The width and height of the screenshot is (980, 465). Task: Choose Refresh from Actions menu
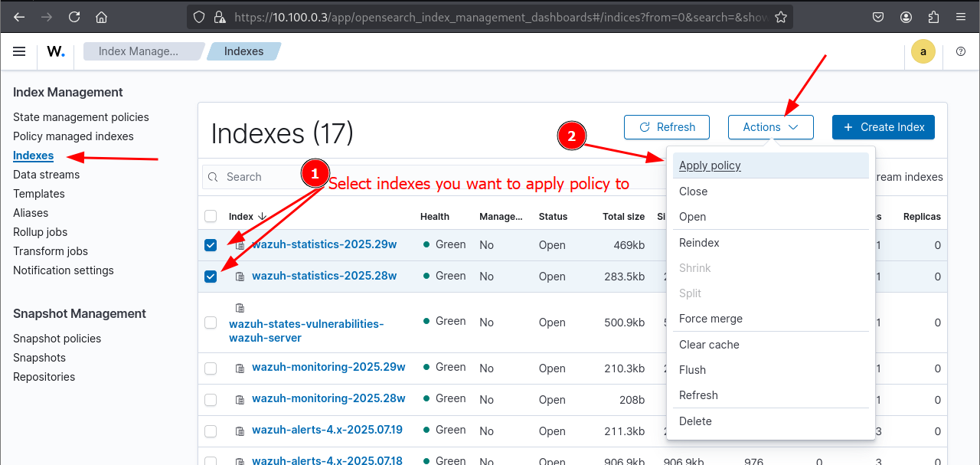click(x=771, y=395)
